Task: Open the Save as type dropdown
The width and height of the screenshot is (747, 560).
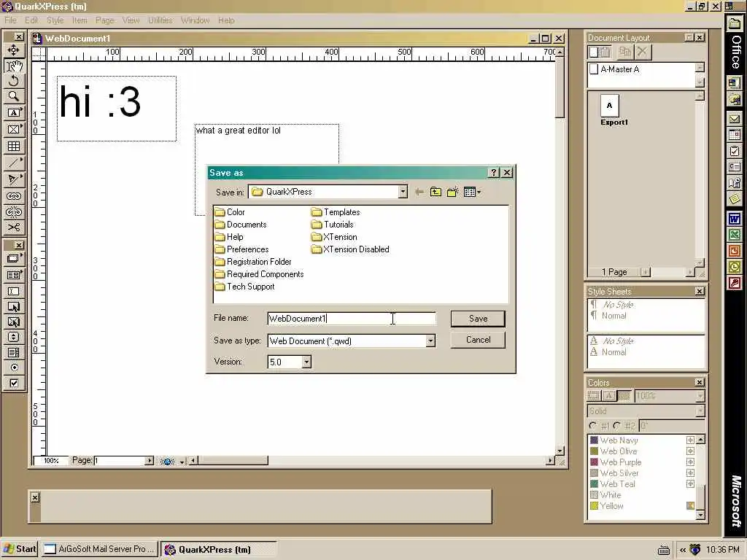Action: point(430,341)
